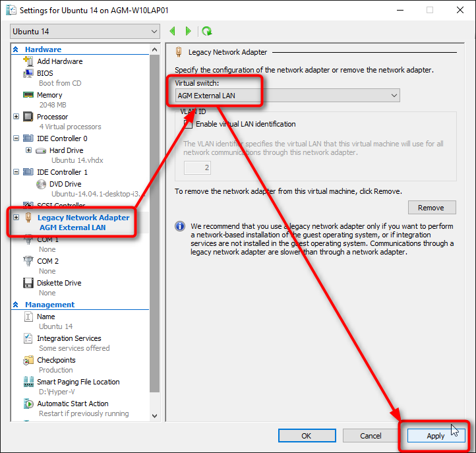Select the Memory chip icon
This screenshot has height=453, width=476.
pyautogui.click(x=28, y=95)
